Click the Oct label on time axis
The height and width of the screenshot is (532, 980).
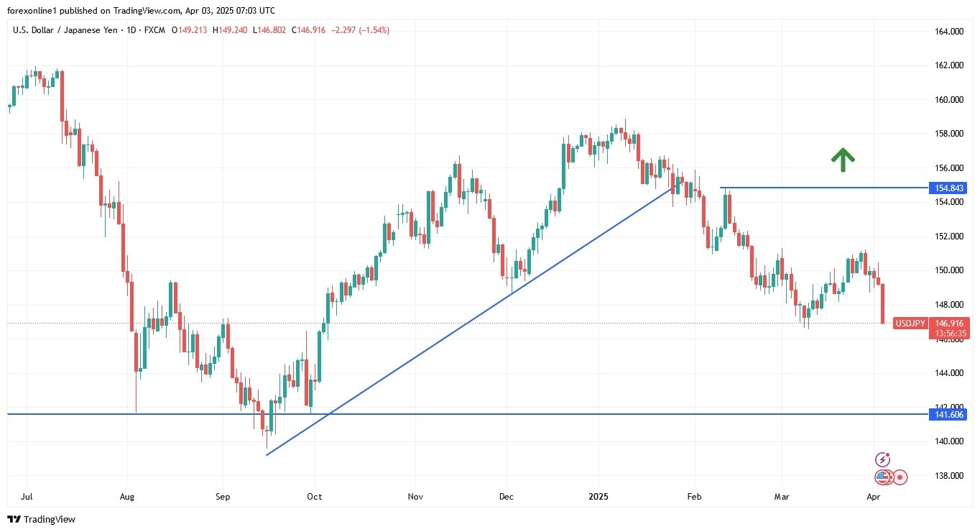pos(315,496)
